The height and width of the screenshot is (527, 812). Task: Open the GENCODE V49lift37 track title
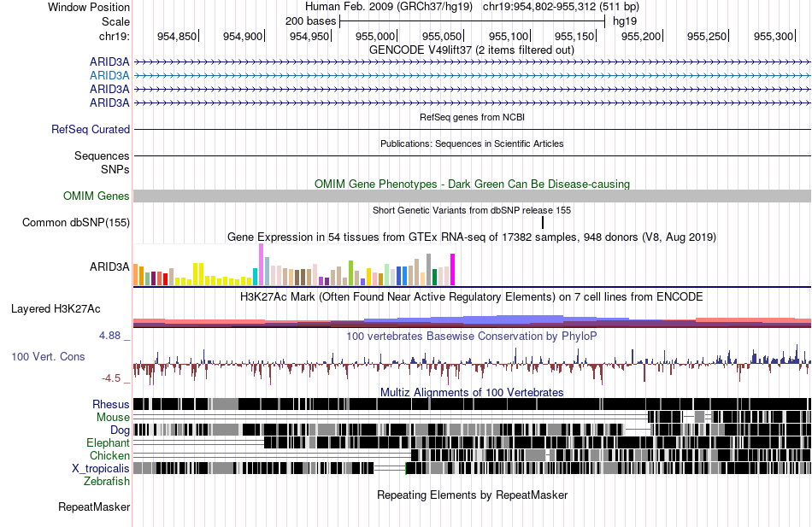[x=472, y=50]
